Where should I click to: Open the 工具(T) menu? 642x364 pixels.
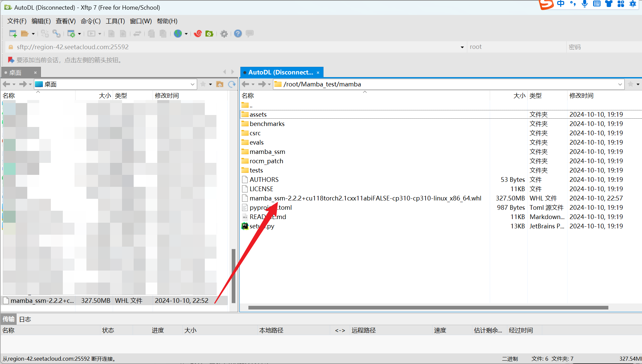[115, 21]
